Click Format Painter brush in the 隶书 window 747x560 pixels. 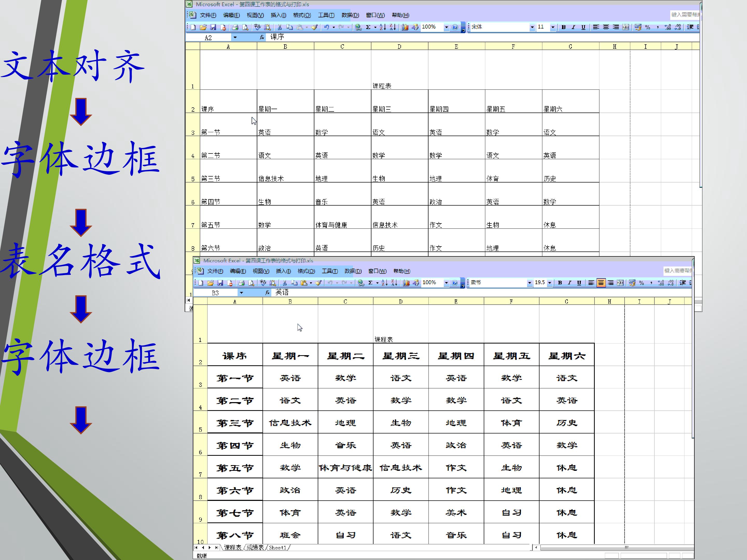318,283
